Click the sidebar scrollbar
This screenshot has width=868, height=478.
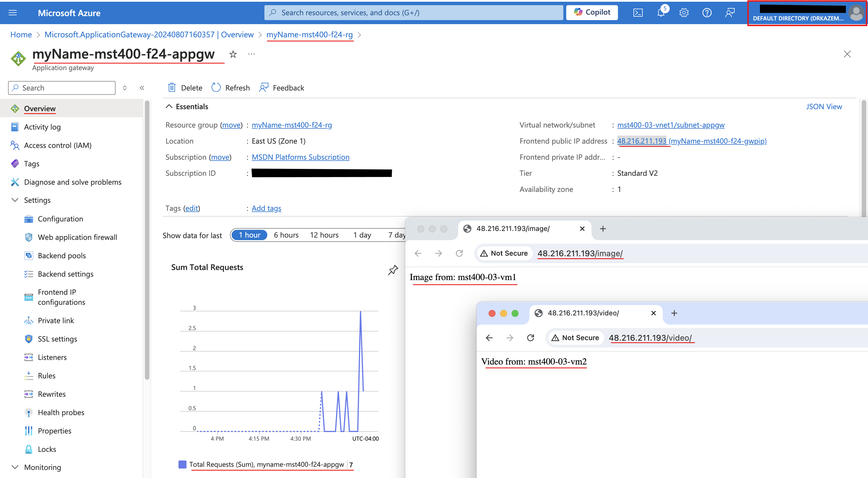[147, 240]
